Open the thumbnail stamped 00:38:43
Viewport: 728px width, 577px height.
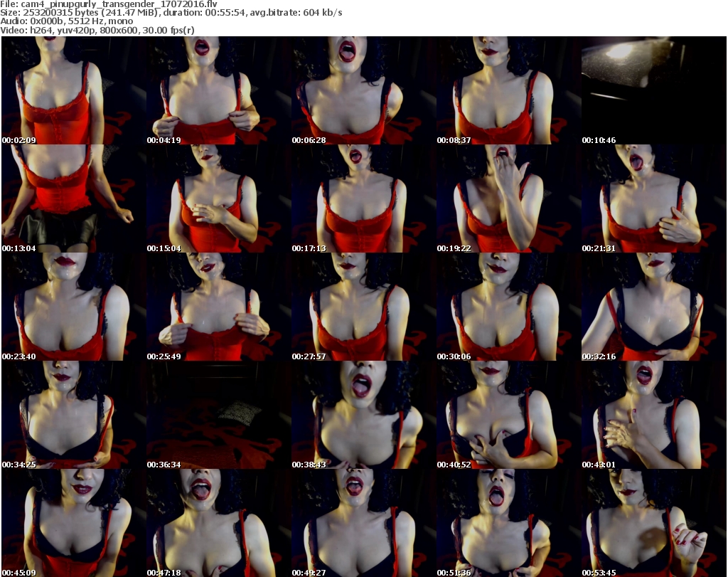(363, 415)
